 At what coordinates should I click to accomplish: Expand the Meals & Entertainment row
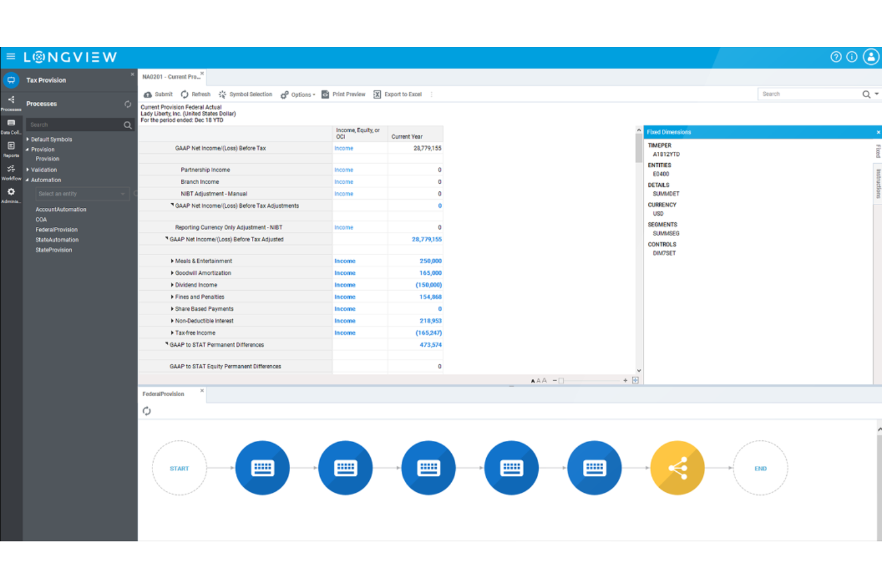coord(172,260)
